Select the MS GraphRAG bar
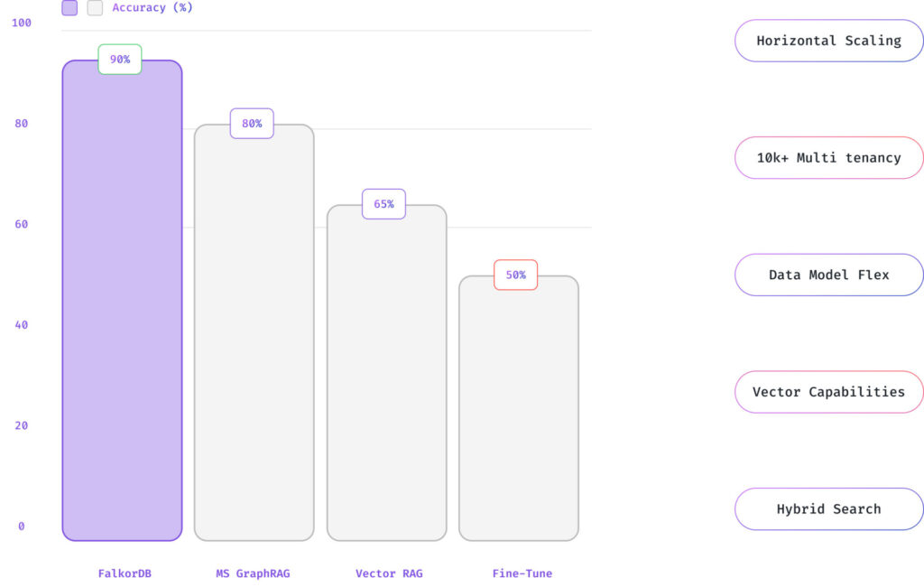The height and width of the screenshot is (587, 924). pyautogui.click(x=254, y=339)
